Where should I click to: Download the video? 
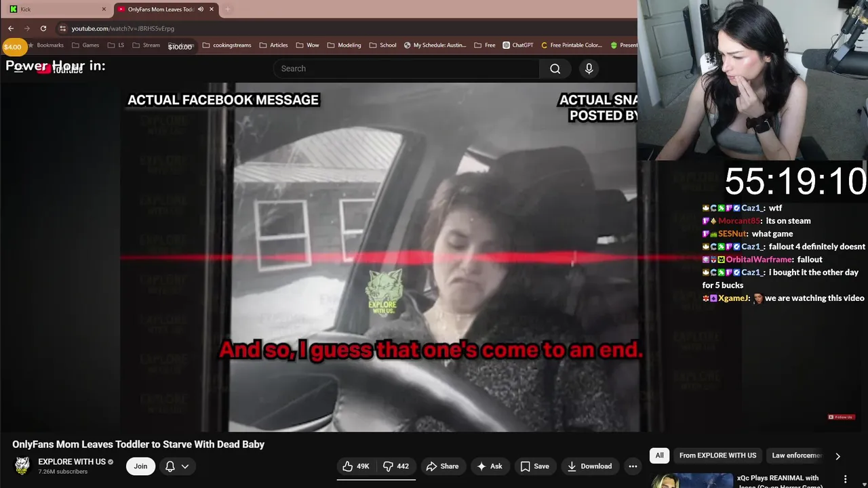pos(589,466)
